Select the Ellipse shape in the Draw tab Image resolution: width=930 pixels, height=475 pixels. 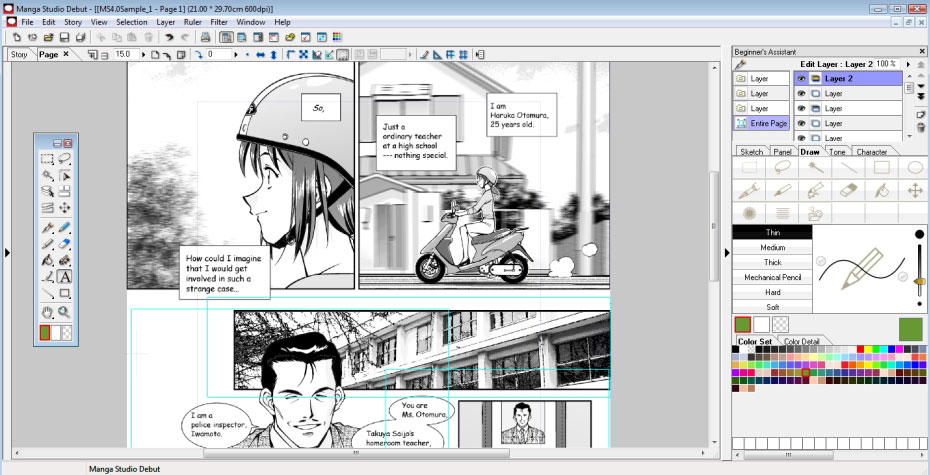click(x=914, y=168)
